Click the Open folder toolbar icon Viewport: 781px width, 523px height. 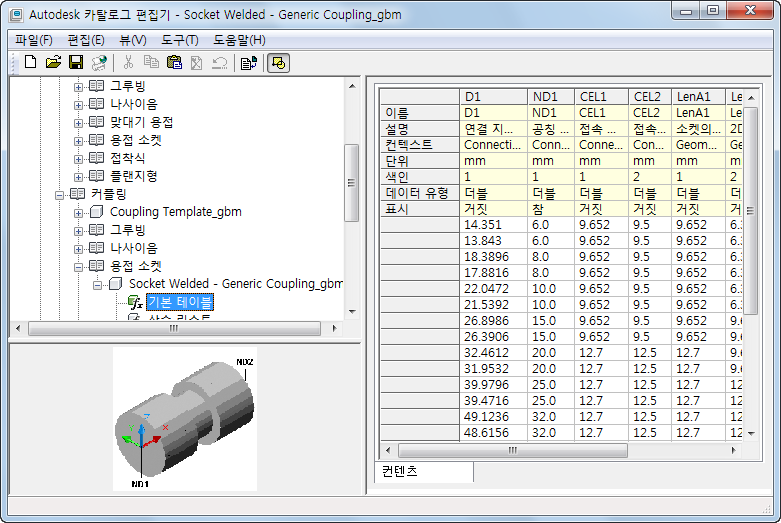tap(53, 62)
